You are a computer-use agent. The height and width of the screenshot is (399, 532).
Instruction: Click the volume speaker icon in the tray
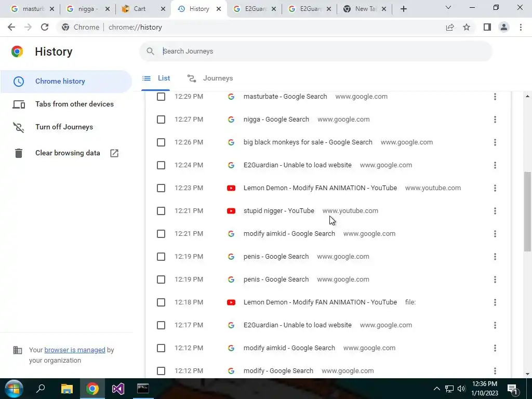point(461,389)
